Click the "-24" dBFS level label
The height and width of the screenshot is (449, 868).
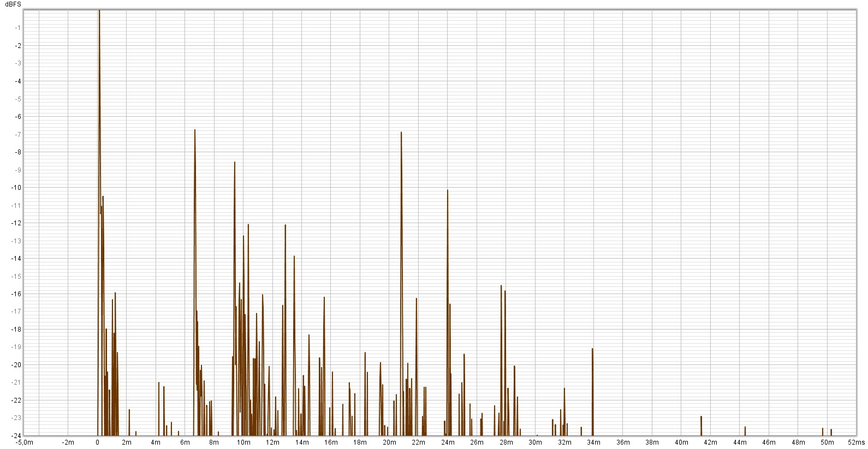point(16,435)
